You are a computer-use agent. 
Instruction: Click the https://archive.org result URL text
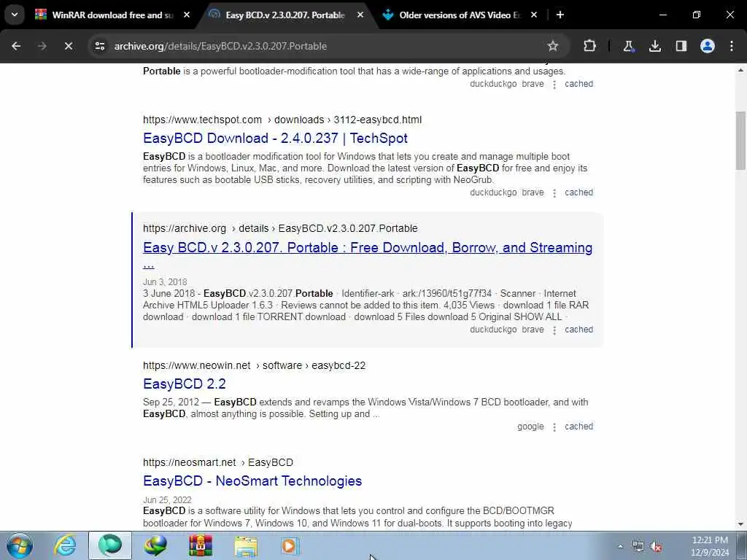(x=185, y=228)
